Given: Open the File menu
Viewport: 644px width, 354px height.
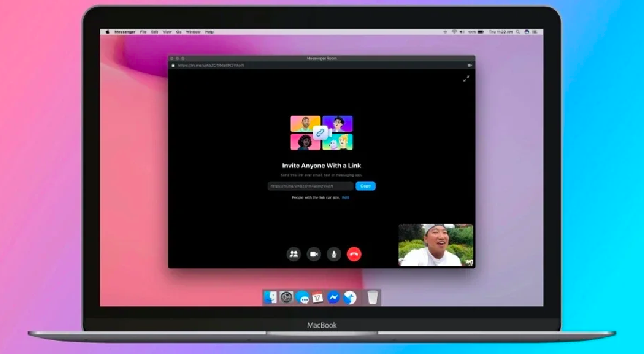Looking at the screenshot, I should click(143, 32).
